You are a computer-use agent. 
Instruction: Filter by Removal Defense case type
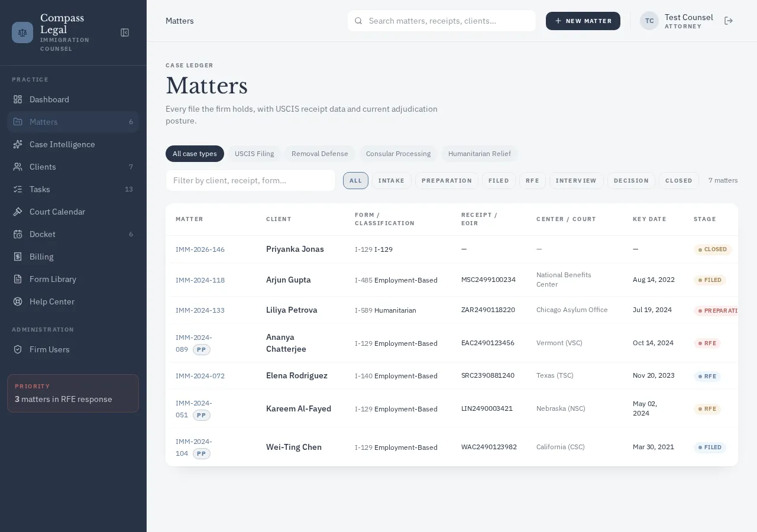tap(320, 154)
